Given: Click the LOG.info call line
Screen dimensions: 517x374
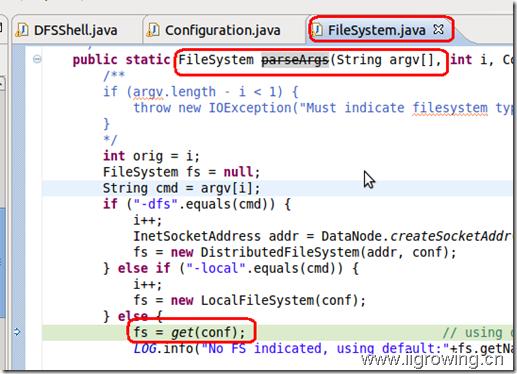Looking at the screenshot, I should point(323,349).
